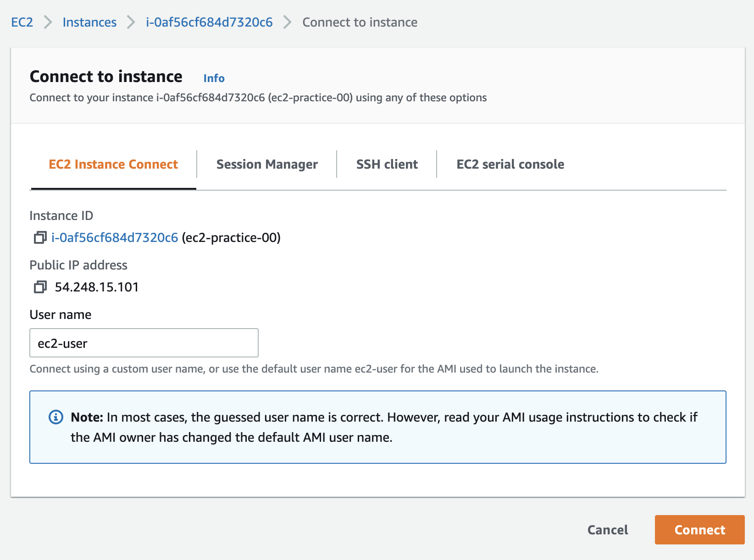Image resolution: width=754 pixels, height=560 pixels.
Task: Click the chevron before Connect to instance breadcrumb
Action: [288, 22]
